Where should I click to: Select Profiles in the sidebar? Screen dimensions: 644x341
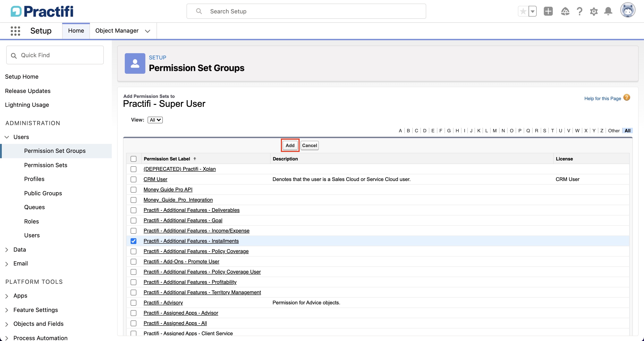click(x=34, y=179)
